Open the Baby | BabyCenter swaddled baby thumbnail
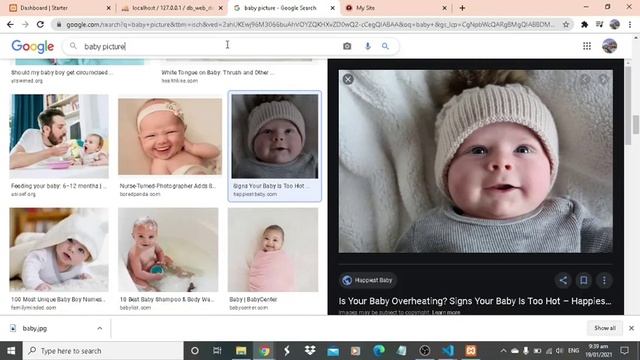This screenshot has height=360, width=640. pyautogui.click(x=273, y=250)
